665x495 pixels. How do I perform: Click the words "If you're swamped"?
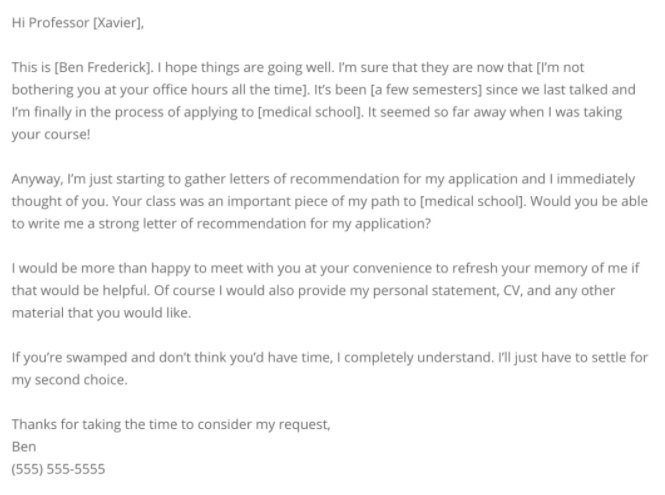(69, 358)
